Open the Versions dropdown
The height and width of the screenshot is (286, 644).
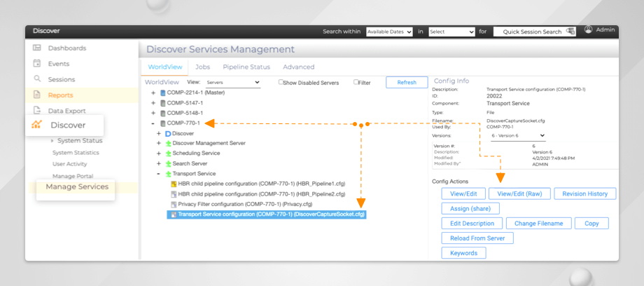point(518,135)
